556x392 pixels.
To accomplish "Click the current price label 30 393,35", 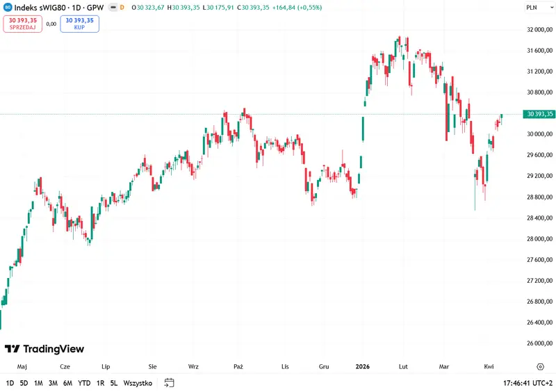I will coord(539,114).
